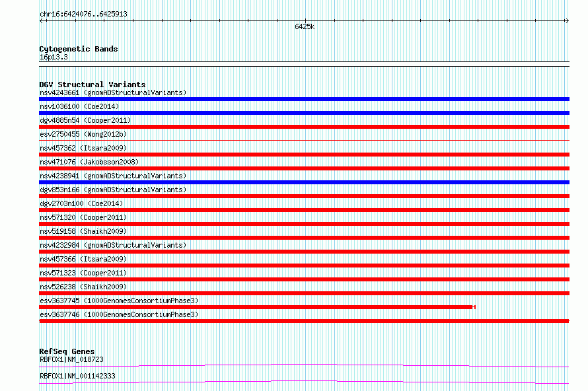Click the magenta line of RBFOX1|NM_001142333

(x=304, y=381)
